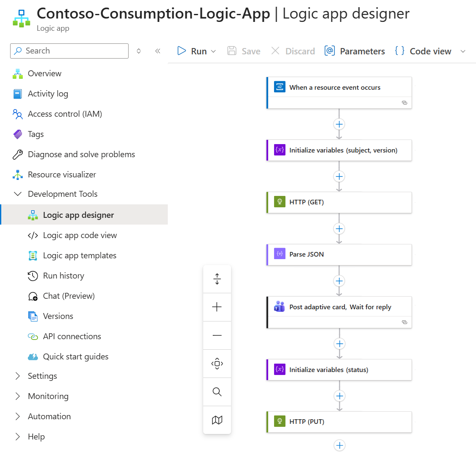Open the Run dropdown arrow
Image resolution: width=476 pixels, height=458 pixels.
point(213,51)
